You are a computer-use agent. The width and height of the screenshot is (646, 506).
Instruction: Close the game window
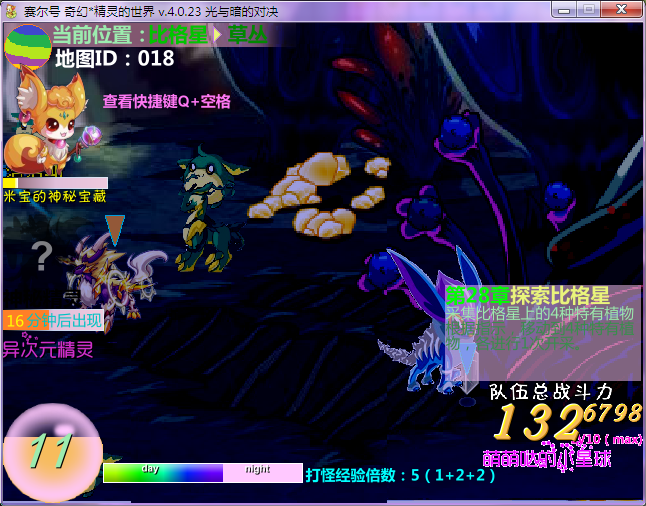[621, 10]
